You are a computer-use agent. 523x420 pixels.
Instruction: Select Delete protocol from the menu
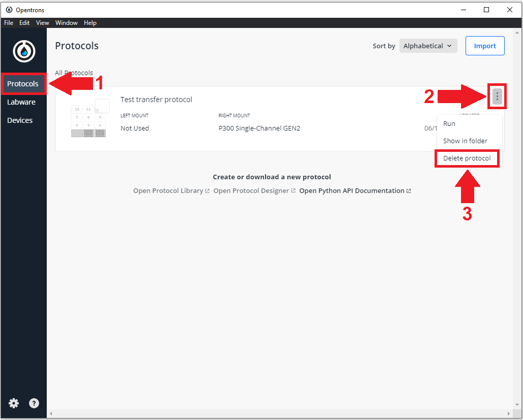467,158
